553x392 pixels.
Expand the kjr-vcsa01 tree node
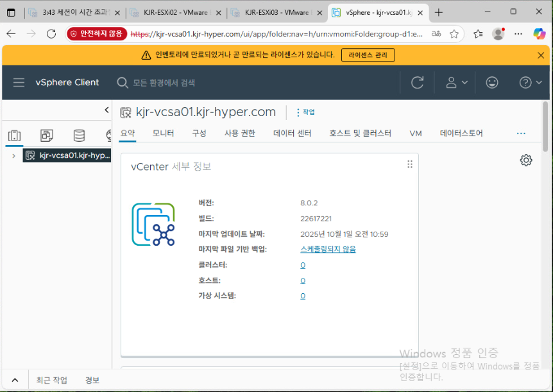[13, 156]
